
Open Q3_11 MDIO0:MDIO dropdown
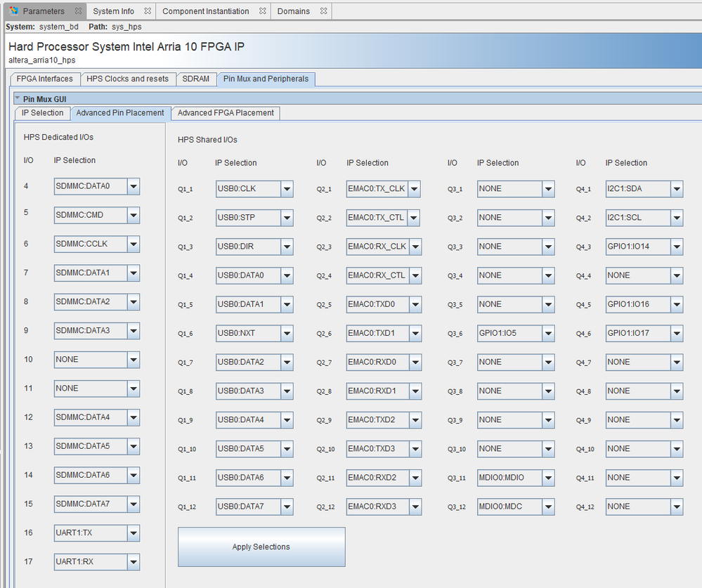coord(548,478)
